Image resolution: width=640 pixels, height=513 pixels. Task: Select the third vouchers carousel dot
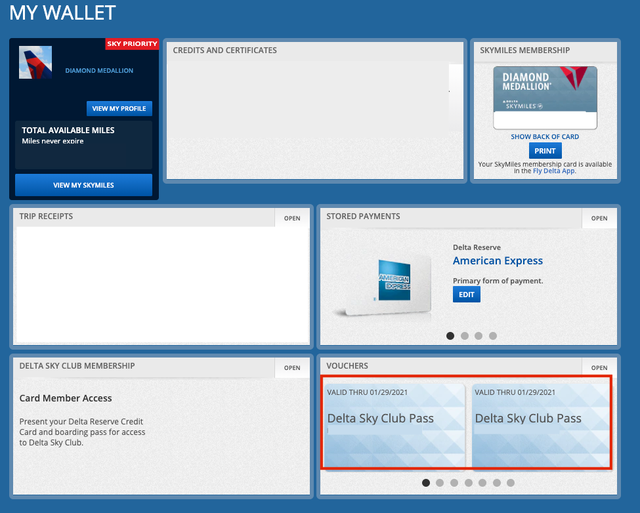[x=454, y=483]
